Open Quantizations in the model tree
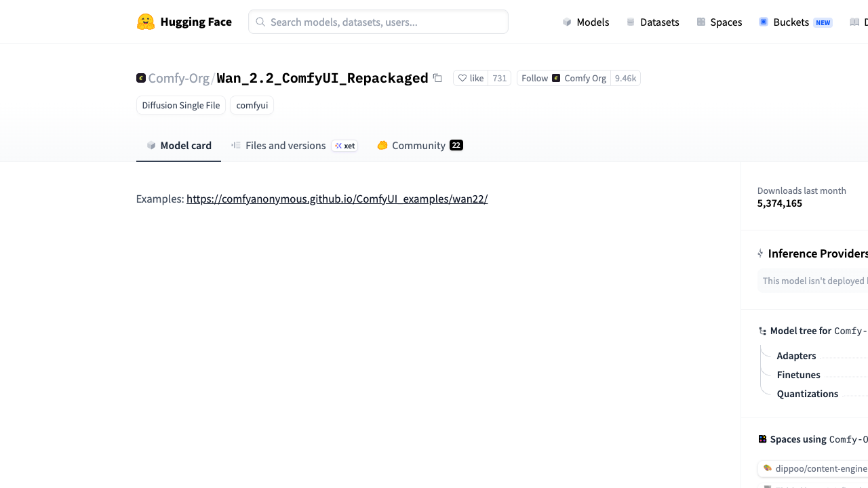868x488 pixels. coord(807,394)
